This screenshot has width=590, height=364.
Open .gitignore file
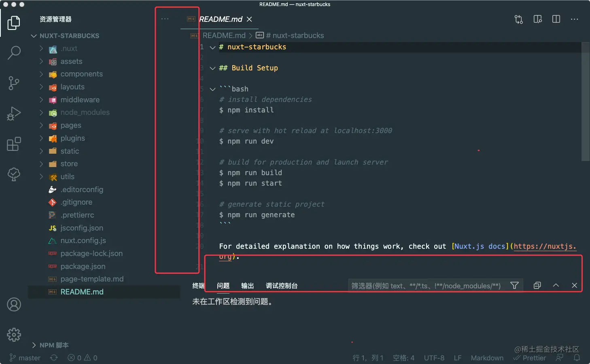point(76,202)
